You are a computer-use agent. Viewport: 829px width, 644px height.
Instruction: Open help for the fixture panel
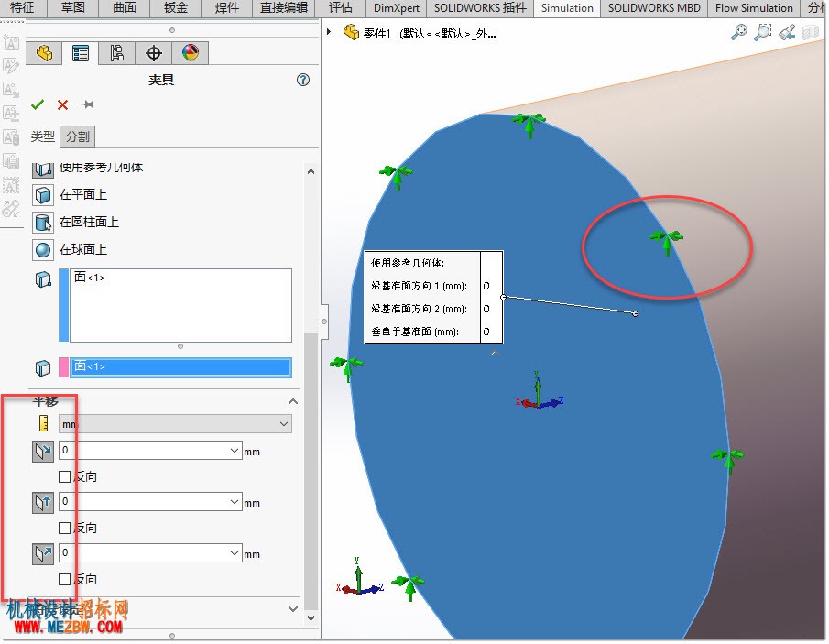click(x=303, y=80)
